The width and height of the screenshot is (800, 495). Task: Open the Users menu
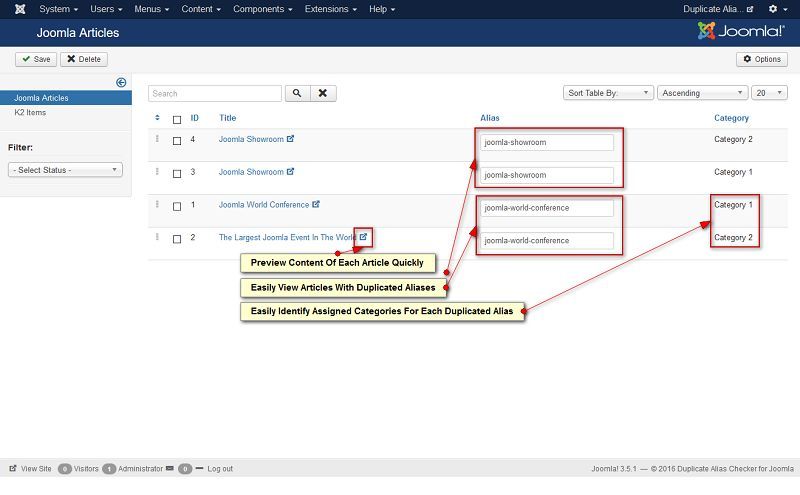(x=106, y=9)
